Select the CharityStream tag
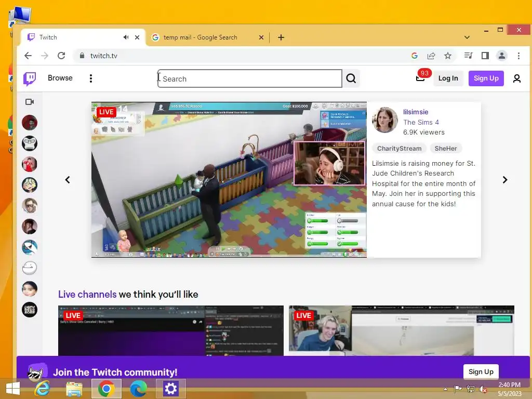 point(400,148)
